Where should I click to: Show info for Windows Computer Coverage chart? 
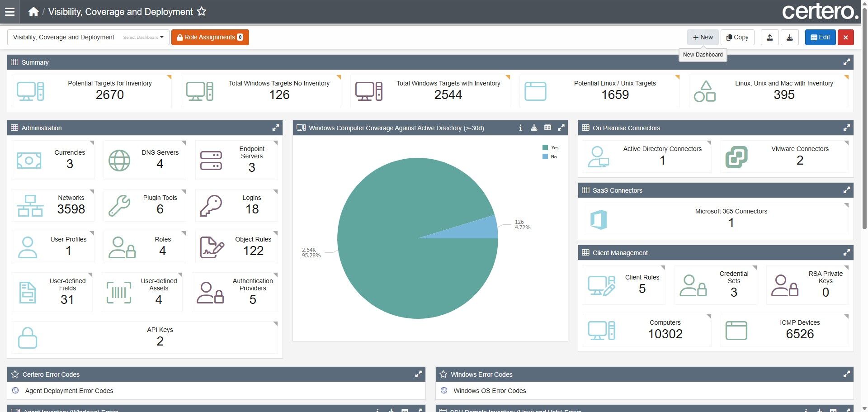(x=520, y=128)
